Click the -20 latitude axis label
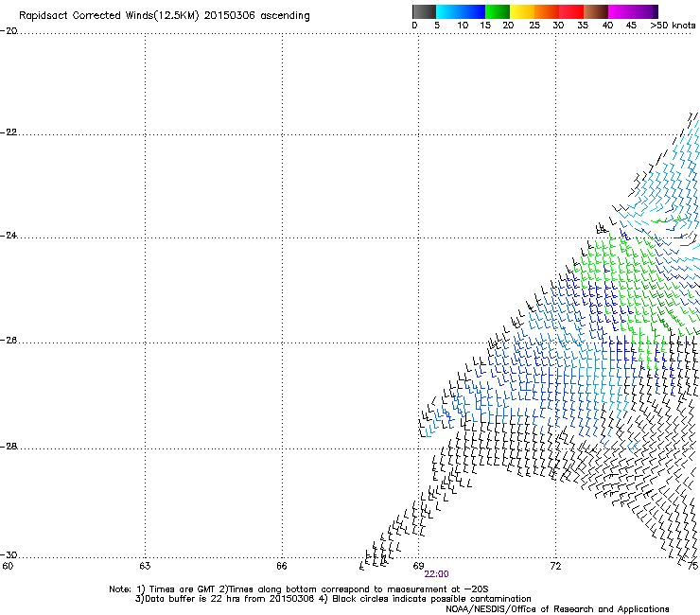The image size is (700, 615). click(9, 31)
